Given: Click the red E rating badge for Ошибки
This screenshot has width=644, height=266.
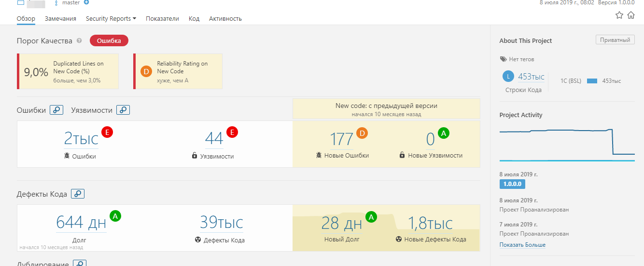Looking at the screenshot, I should [x=107, y=132].
